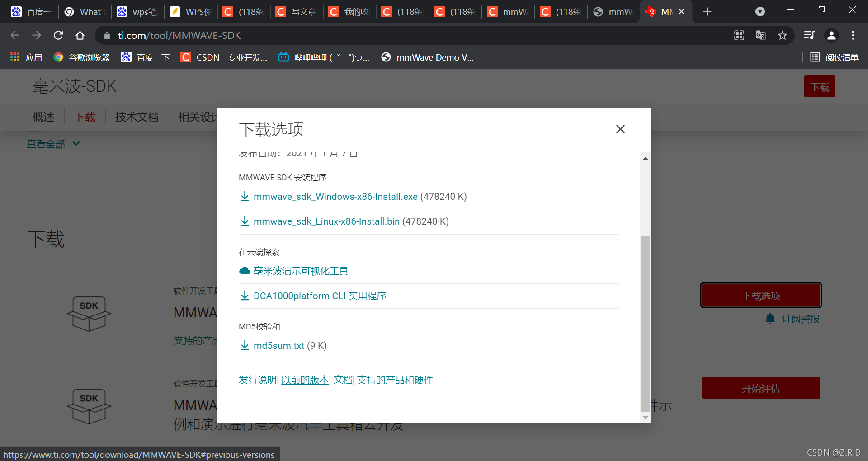Click the dialog scrollbar up arrow
The height and width of the screenshot is (461, 868).
[x=645, y=158]
